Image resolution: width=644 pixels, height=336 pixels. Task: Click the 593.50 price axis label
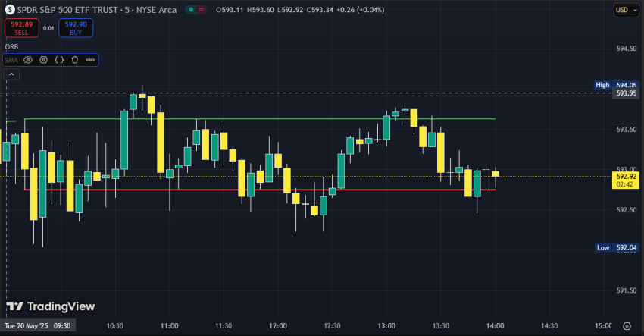pos(627,130)
